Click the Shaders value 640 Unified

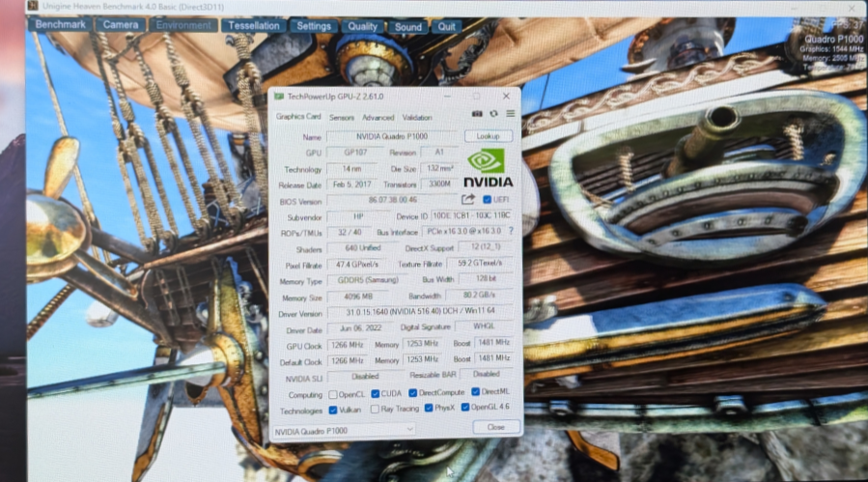coord(363,247)
